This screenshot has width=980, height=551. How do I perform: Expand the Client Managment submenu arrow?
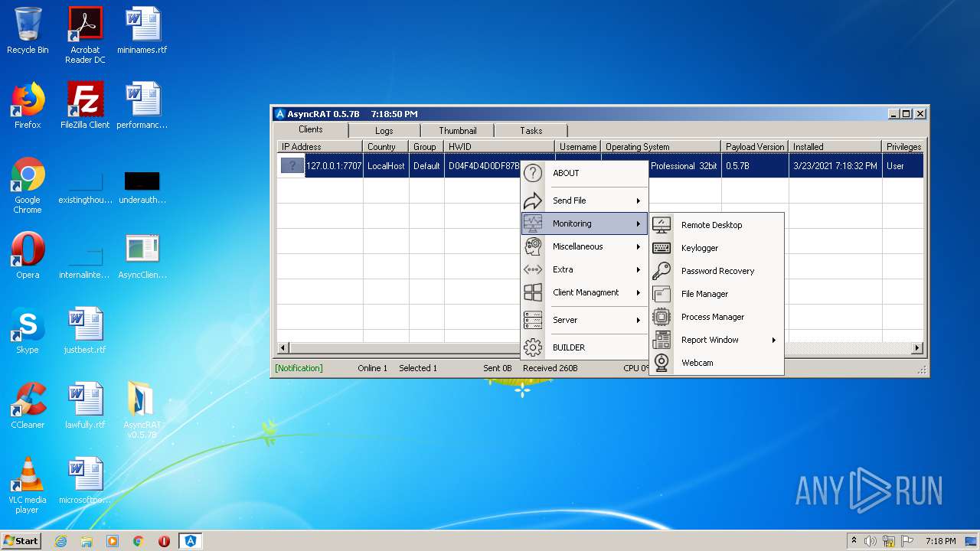coord(639,292)
